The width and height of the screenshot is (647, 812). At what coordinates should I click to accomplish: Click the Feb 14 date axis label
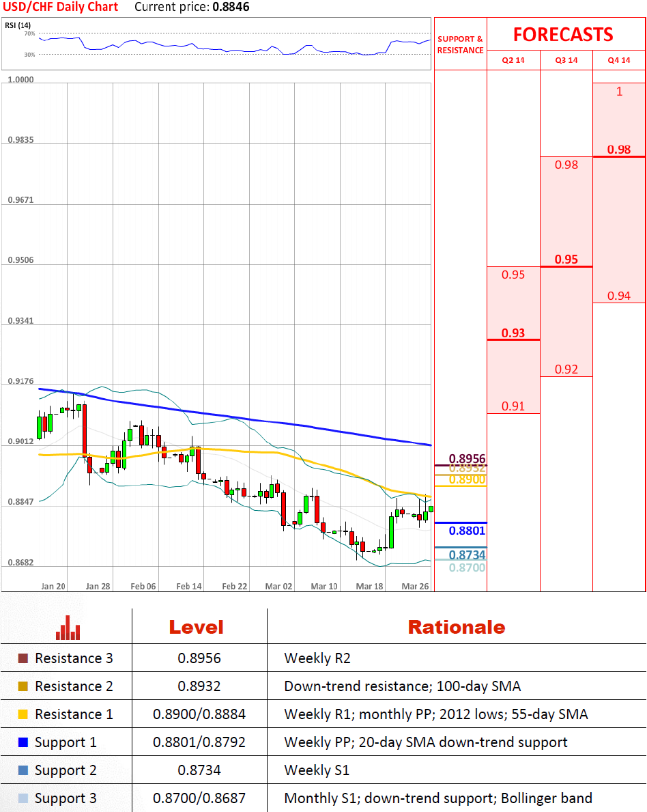click(189, 586)
